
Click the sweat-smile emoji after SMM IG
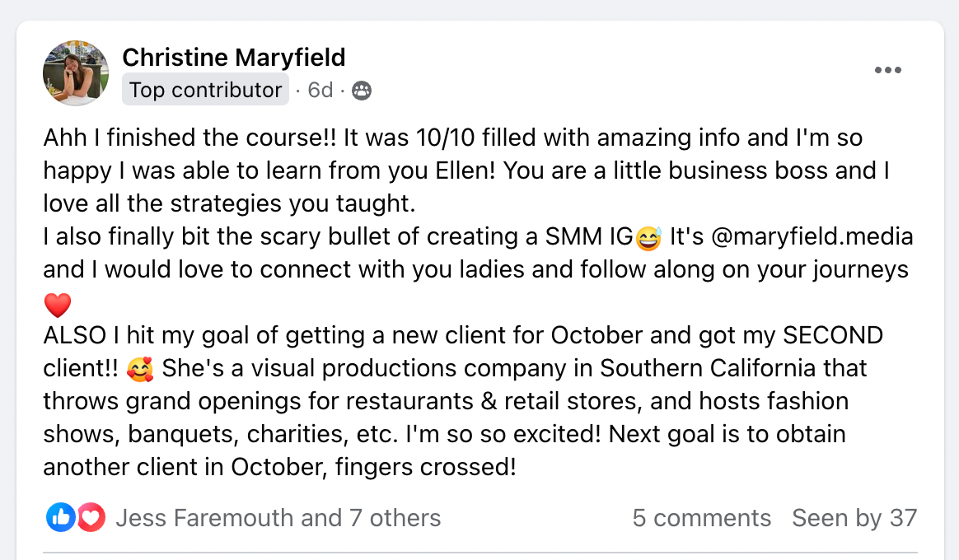tap(649, 238)
